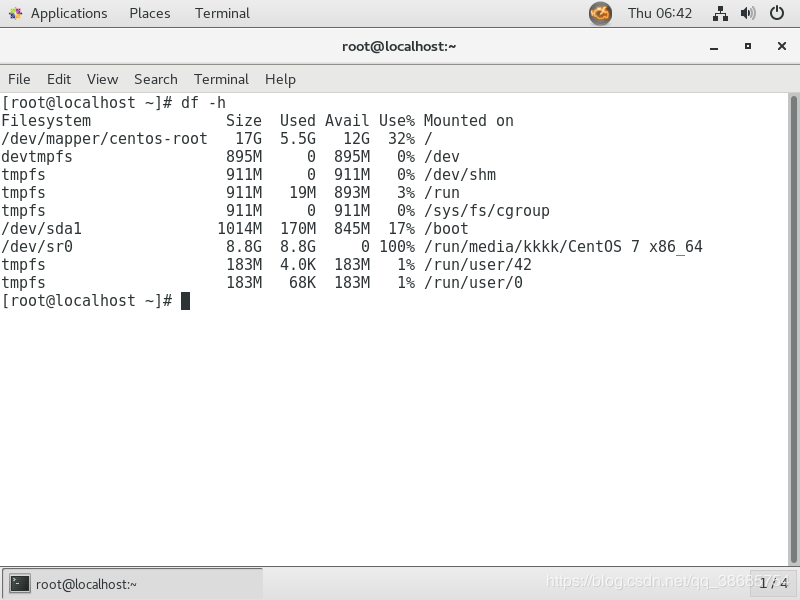Click the Applications foot logo icon
The width and height of the screenshot is (800, 600).
tap(15, 13)
